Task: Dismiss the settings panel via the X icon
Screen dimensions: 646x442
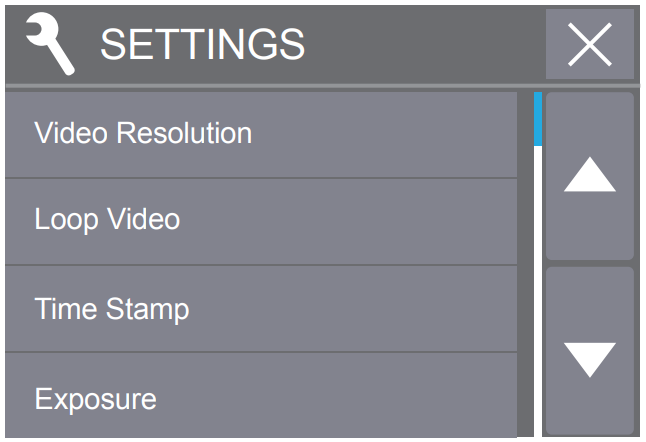Action: (590, 44)
